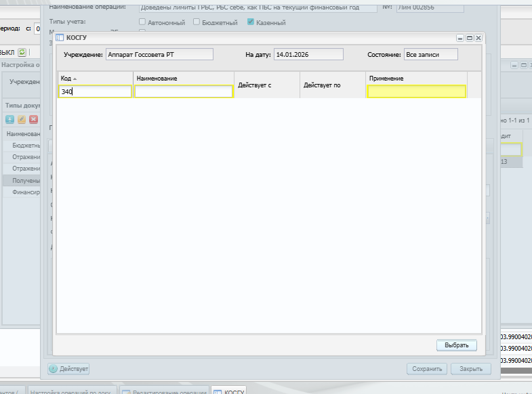
Task: Sort by the Код column header
Action: pos(96,79)
